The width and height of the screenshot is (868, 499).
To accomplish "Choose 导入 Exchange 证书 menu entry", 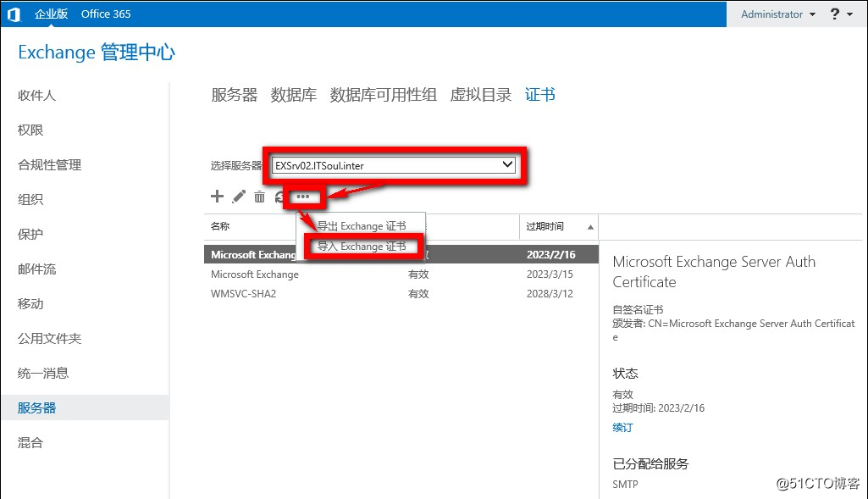I will (362, 247).
